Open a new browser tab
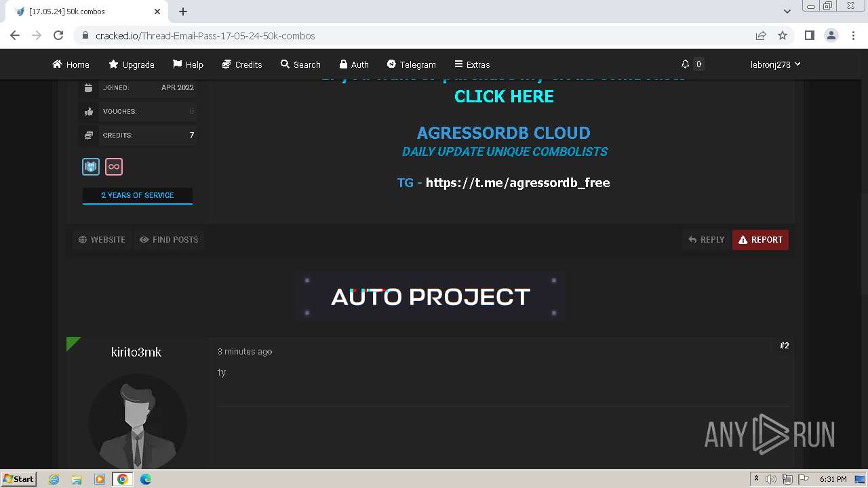 [183, 12]
